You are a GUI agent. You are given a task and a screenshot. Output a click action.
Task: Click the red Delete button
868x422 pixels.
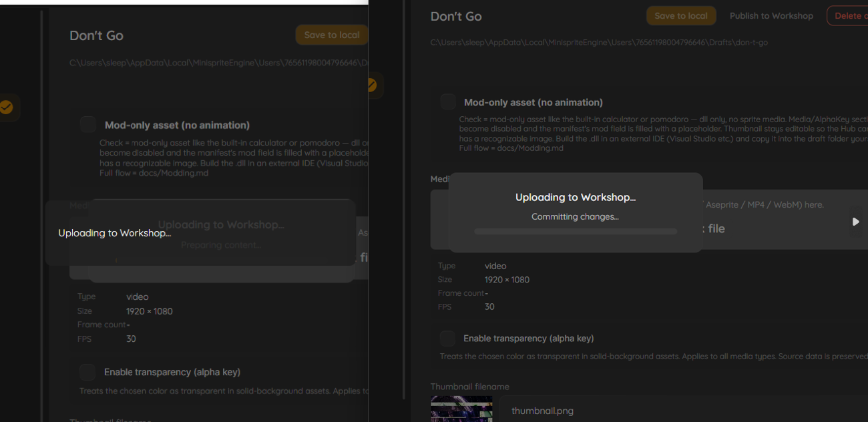(x=847, y=16)
